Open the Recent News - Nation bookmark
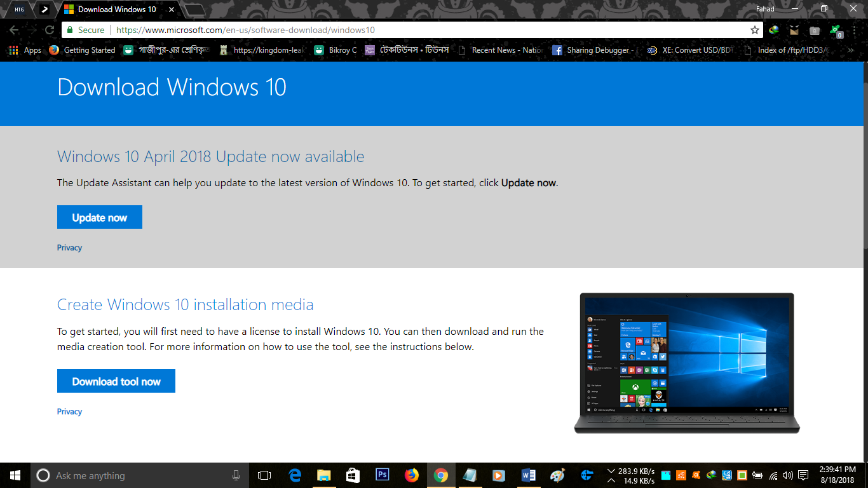Image resolution: width=868 pixels, height=488 pixels. pyautogui.click(x=501, y=50)
